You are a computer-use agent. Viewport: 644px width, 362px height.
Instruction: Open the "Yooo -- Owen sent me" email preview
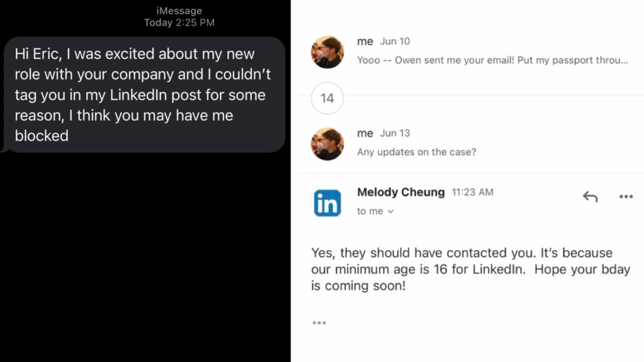[492, 60]
